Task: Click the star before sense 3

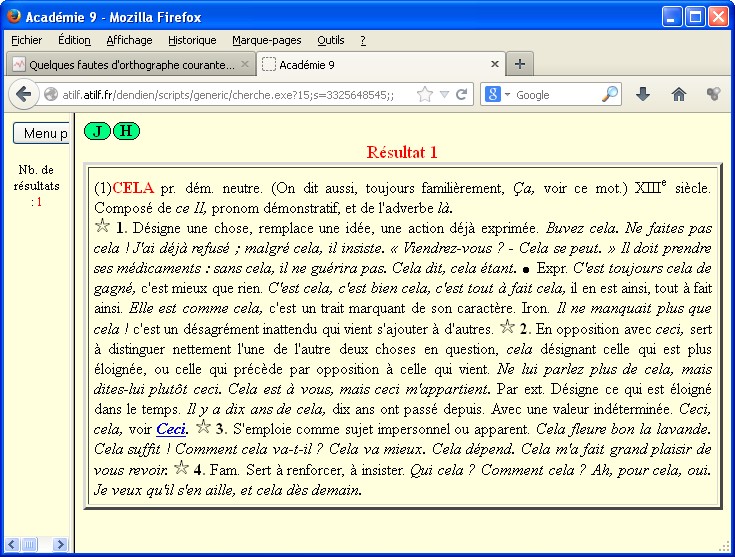Action: (203, 426)
